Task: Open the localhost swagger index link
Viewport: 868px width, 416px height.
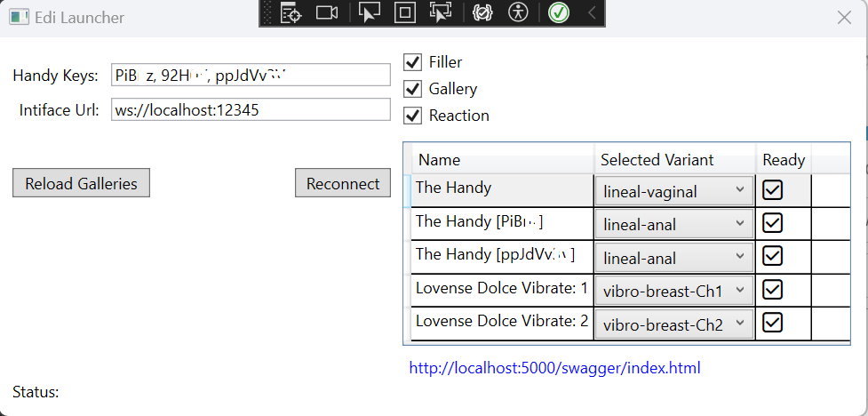Action: point(554,368)
